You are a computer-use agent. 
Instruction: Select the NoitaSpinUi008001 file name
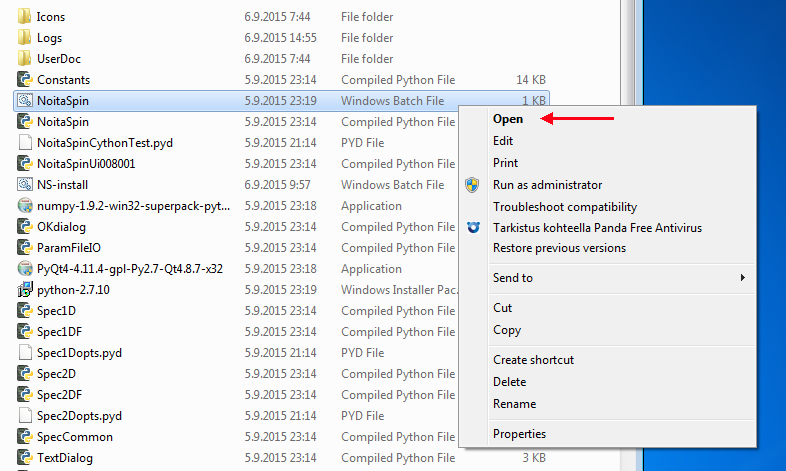point(86,164)
